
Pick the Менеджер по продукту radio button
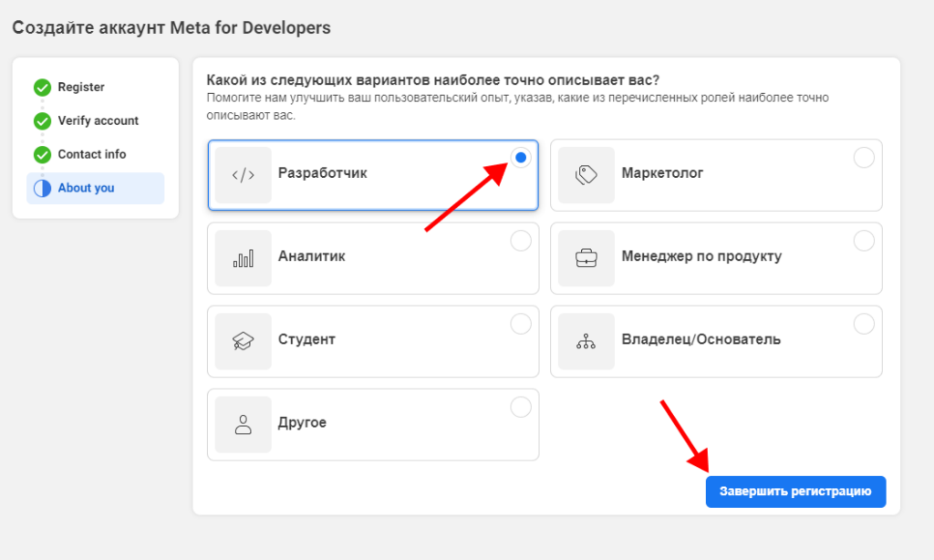point(864,241)
